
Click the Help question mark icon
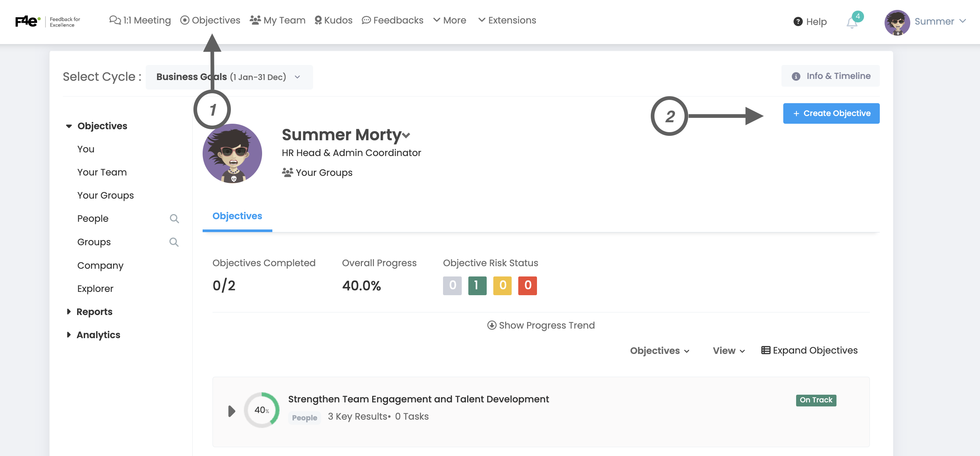pyautogui.click(x=798, y=22)
